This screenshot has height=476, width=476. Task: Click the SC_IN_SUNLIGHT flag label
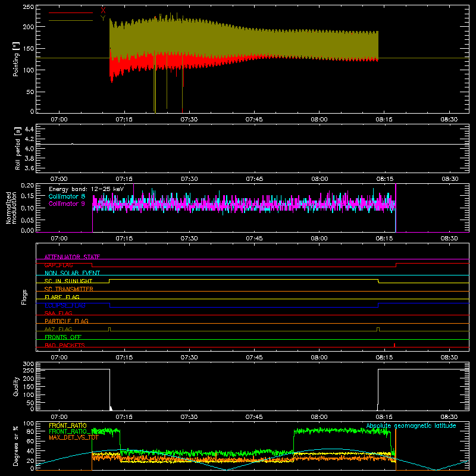(x=68, y=281)
